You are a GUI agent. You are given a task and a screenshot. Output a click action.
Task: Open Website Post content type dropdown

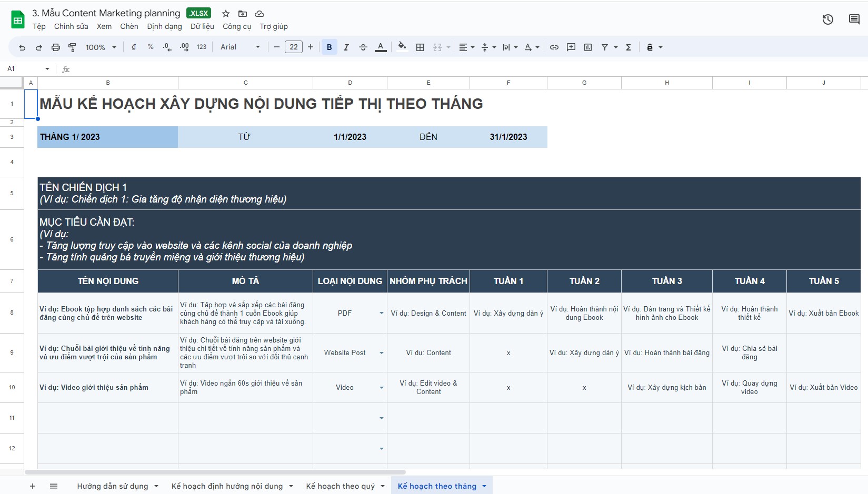point(382,353)
